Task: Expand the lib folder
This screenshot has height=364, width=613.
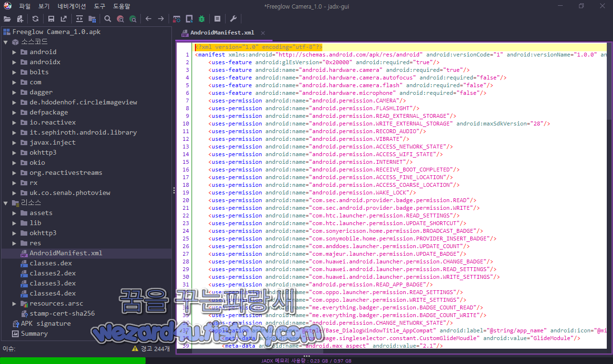Action: coord(14,223)
